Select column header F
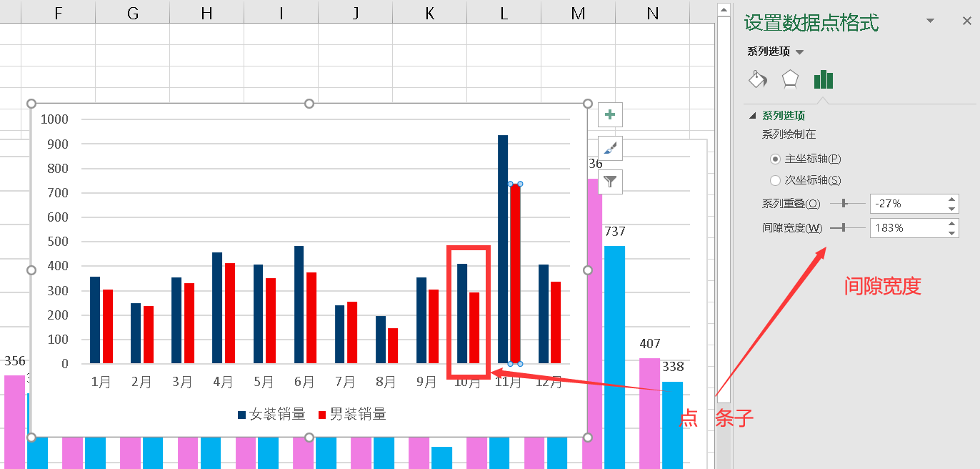This screenshot has height=469, width=980. pos(58,12)
